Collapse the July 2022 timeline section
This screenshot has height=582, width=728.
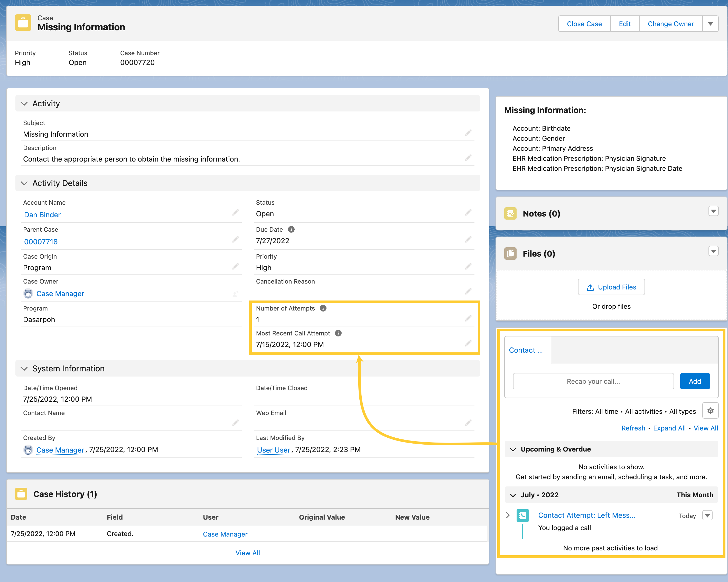coord(513,495)
